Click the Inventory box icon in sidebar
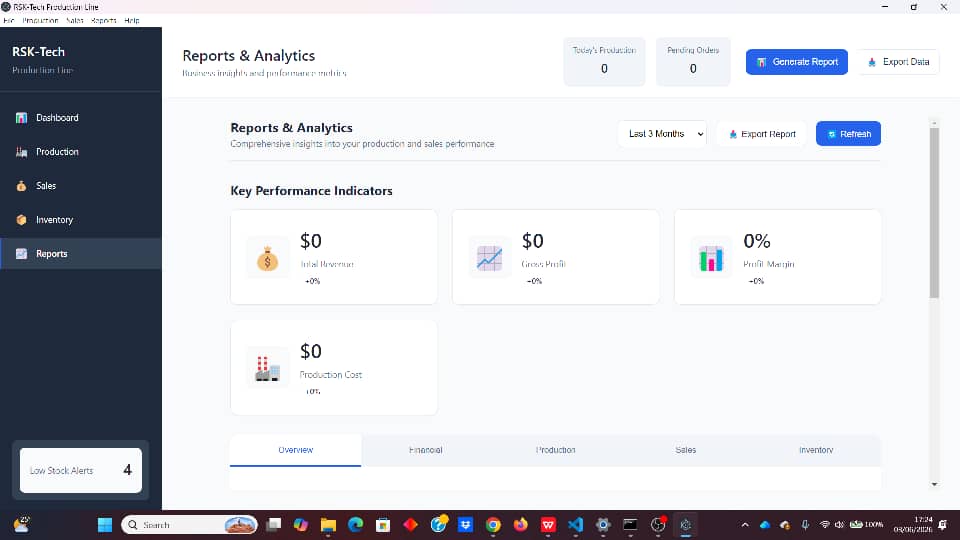 (x=21, y=220)
